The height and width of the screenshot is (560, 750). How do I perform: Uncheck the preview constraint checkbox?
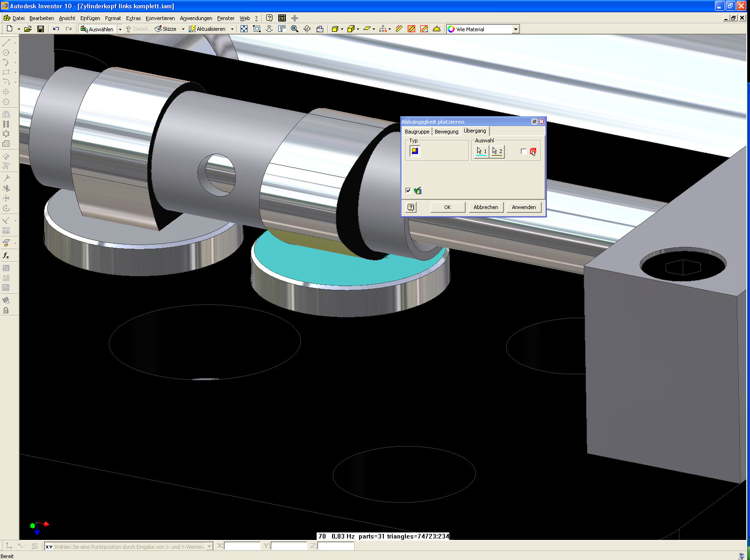409,190
